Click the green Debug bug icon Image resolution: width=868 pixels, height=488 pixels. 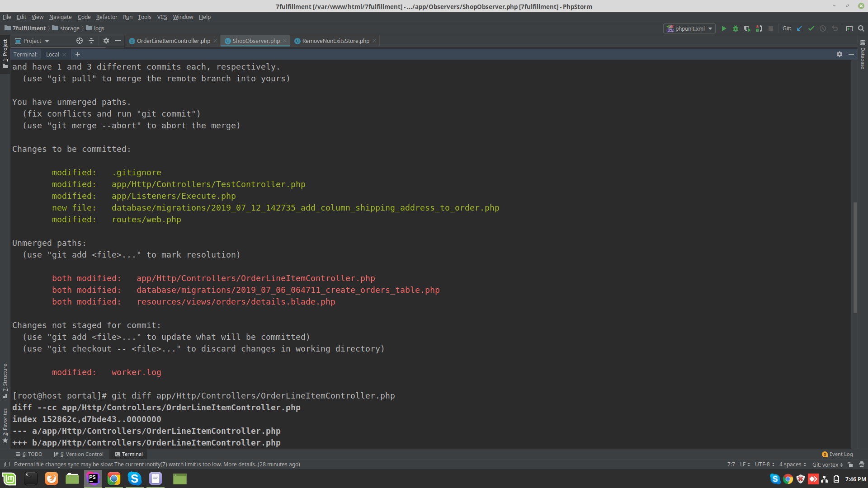click(736, 28)
